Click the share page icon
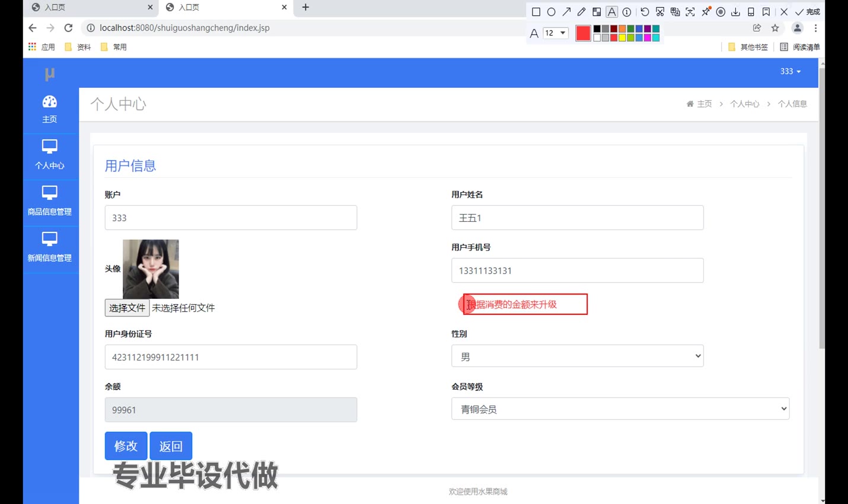The height and width of the screenshot is (504, 848). coord(757,28)
